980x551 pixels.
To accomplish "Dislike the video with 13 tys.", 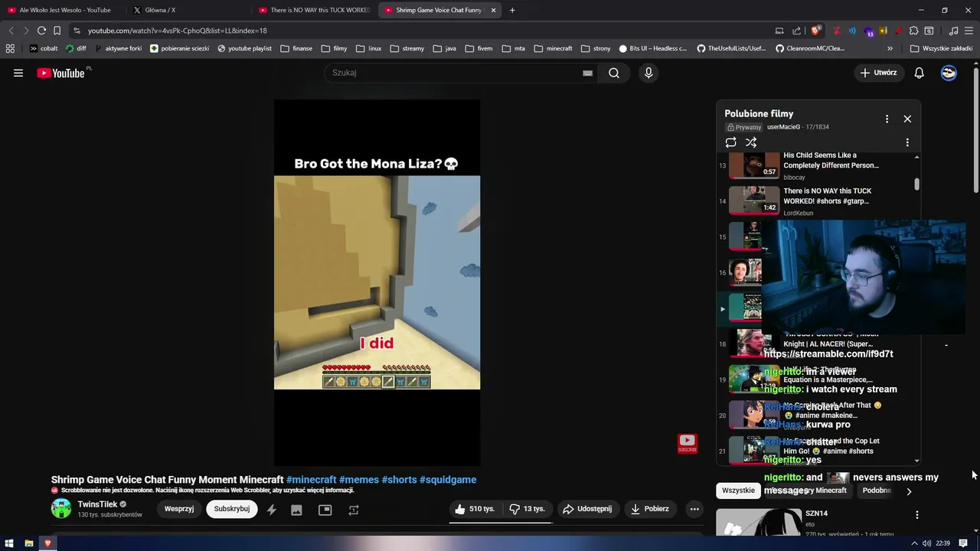I will click(527, 509).
